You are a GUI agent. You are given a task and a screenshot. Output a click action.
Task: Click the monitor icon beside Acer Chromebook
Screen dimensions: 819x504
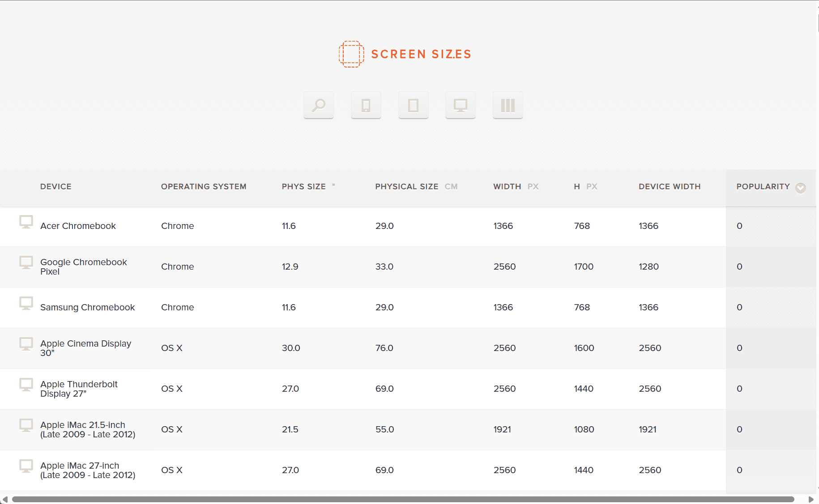tap(26, 222)
